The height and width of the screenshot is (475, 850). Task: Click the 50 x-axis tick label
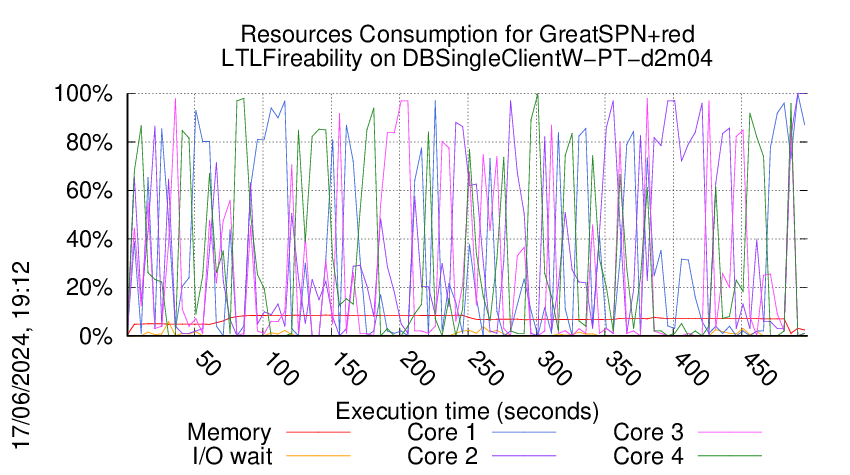point(208,364)
